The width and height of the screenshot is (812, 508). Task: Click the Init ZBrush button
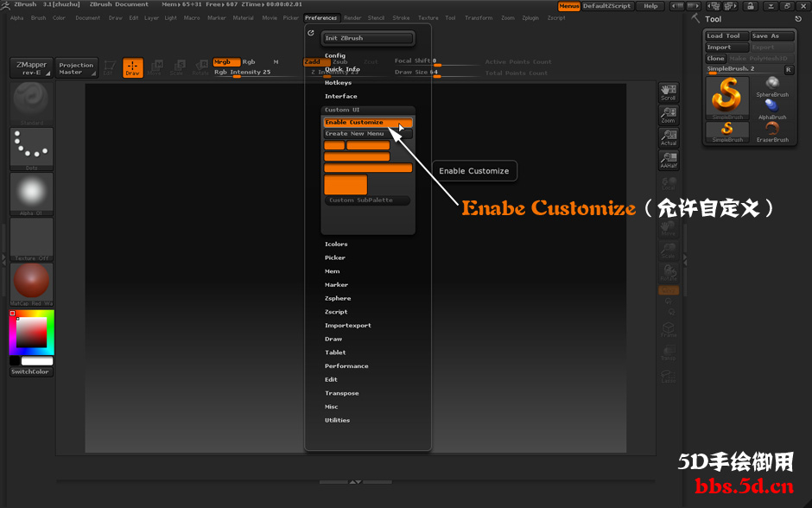[x=368, y=38]
